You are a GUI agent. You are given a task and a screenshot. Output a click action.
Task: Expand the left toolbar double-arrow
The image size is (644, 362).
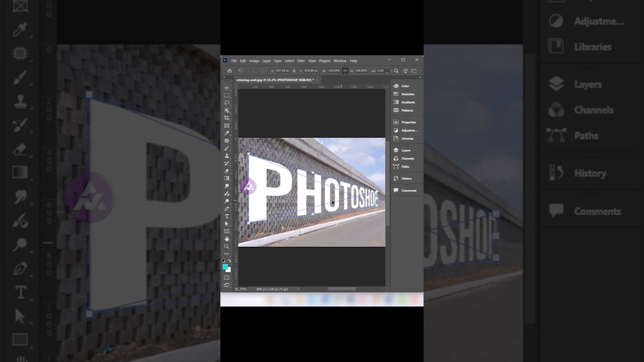[224, 78]
